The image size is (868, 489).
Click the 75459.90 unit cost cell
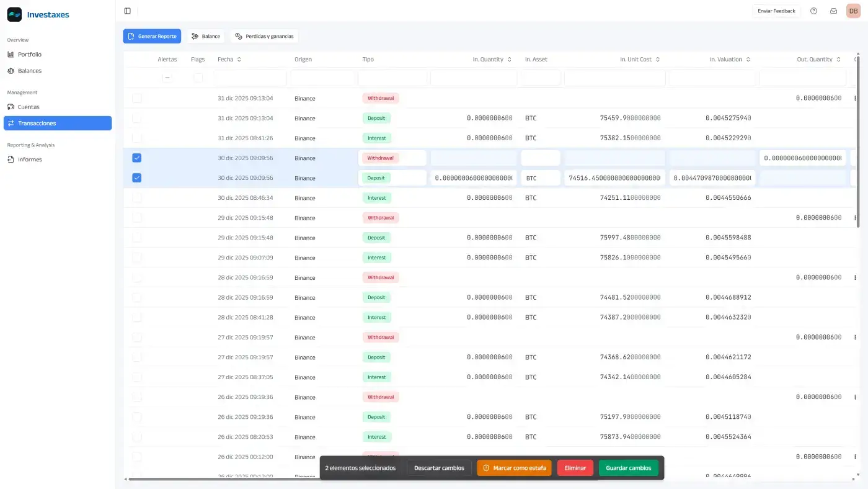click(x=631, y=118)
